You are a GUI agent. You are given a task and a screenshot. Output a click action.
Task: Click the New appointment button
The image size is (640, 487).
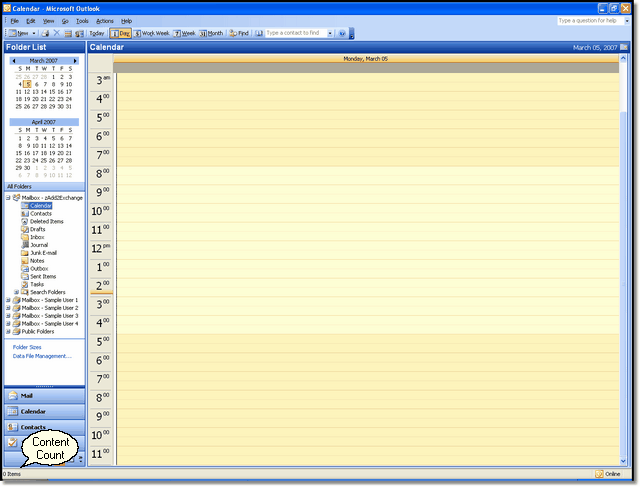pyautogui.click(x=19, y=33)
